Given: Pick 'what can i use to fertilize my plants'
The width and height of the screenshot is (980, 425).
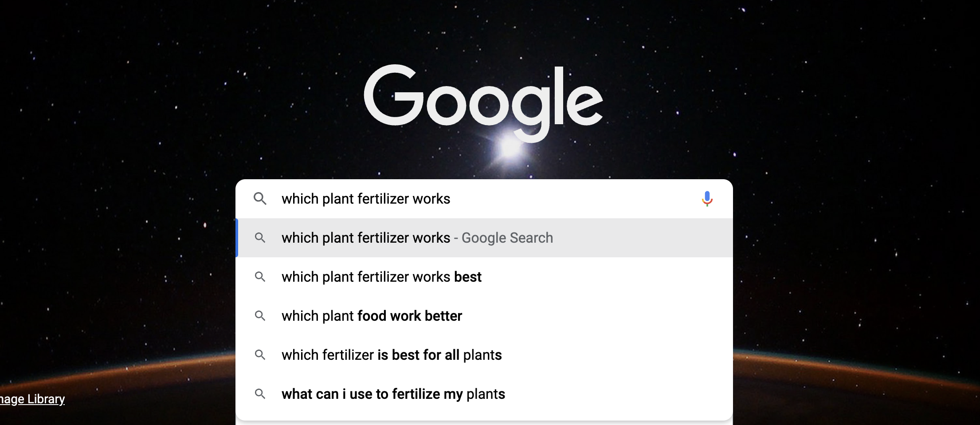Looking at the screenshot, I should [x=484, y=394].
